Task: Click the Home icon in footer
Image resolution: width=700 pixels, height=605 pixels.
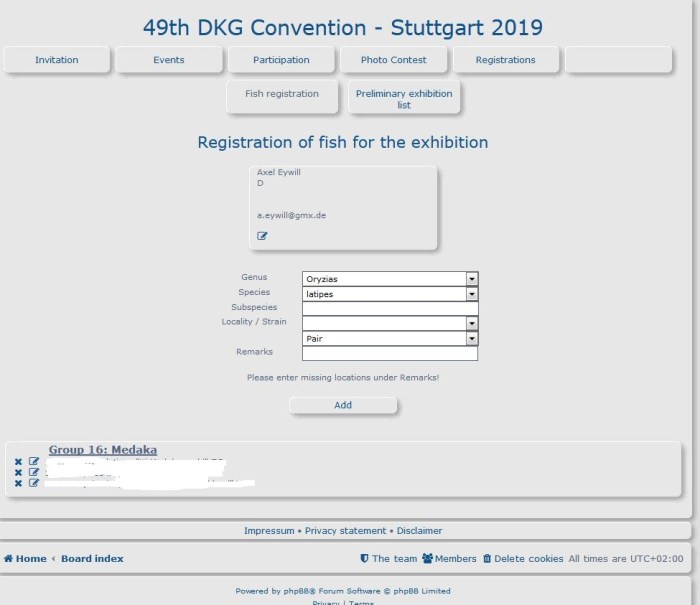Action: (x=9, y=559)
